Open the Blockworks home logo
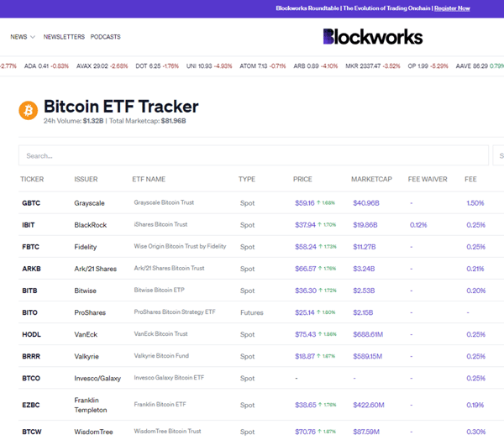 pos(372,37)
